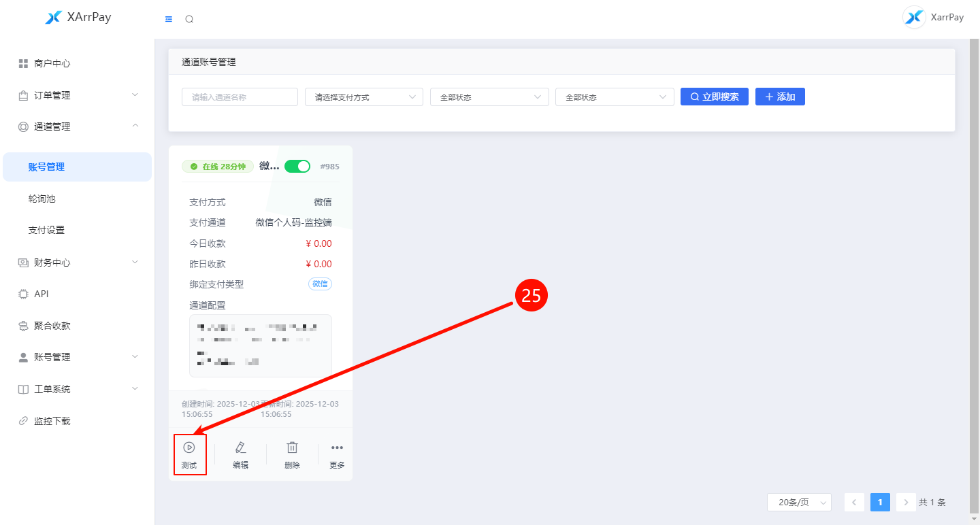Click the 删除 trash icon
This screenshot has height=525, width=980.
[292, 447]
